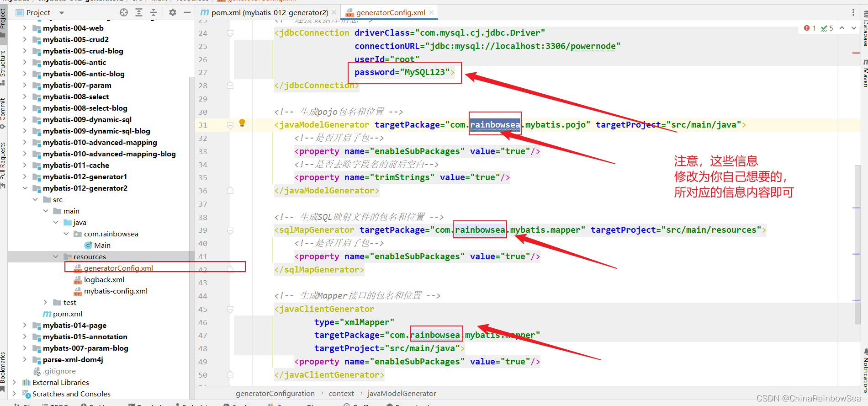Open the editor tabs more options menu
The width and height of the screenshot is (868, 406).
pos(853,12)
